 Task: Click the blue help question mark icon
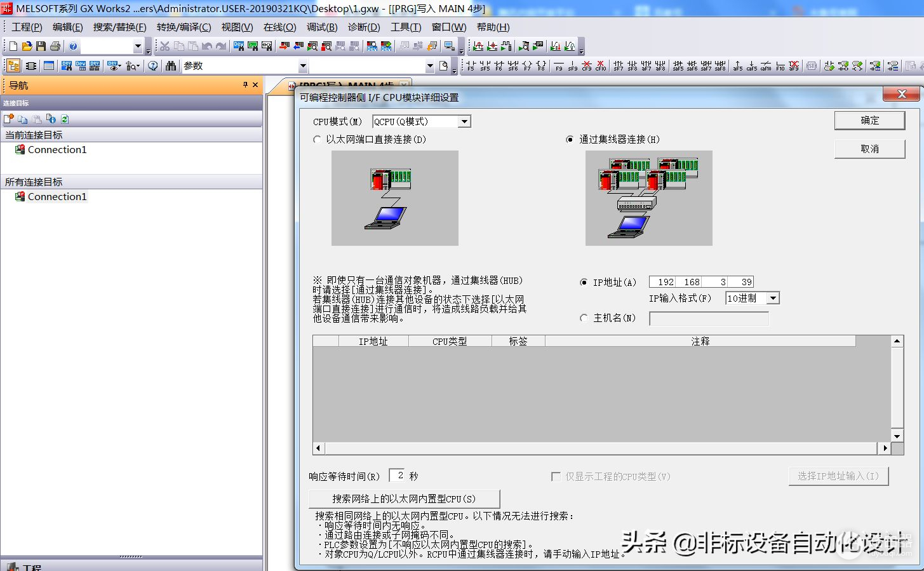pyautogui.click(x=73, y=46)
